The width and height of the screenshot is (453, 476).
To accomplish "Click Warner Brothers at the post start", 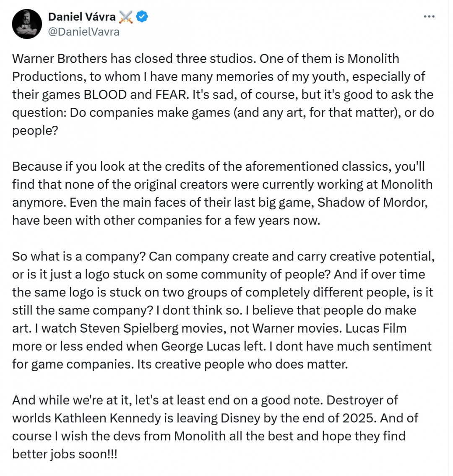I will pyautogui.click(x=60, y=59).
